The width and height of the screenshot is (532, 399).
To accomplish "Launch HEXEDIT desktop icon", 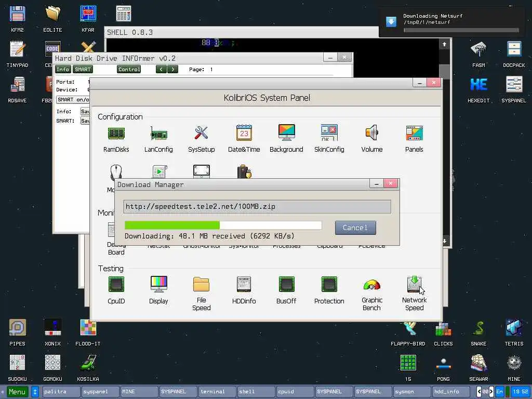I will 478,85.
